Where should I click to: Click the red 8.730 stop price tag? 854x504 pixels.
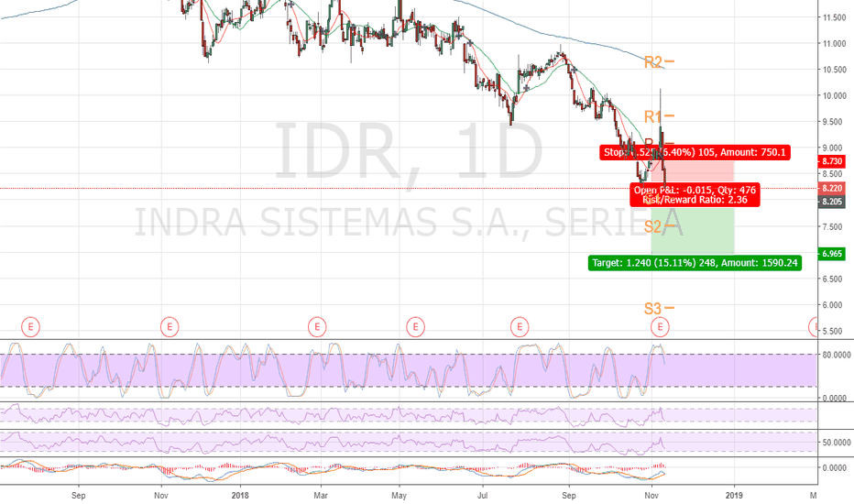point(832,161)
